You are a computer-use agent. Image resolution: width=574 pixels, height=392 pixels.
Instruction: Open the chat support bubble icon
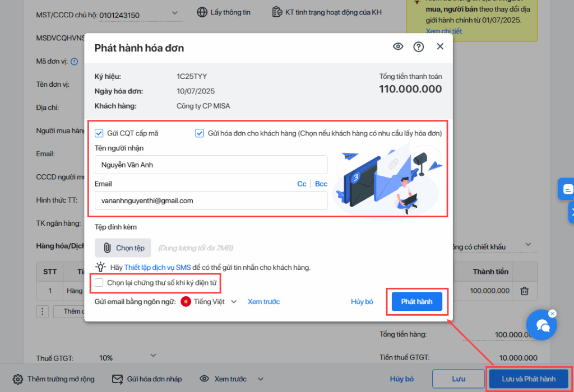(541, 325)
